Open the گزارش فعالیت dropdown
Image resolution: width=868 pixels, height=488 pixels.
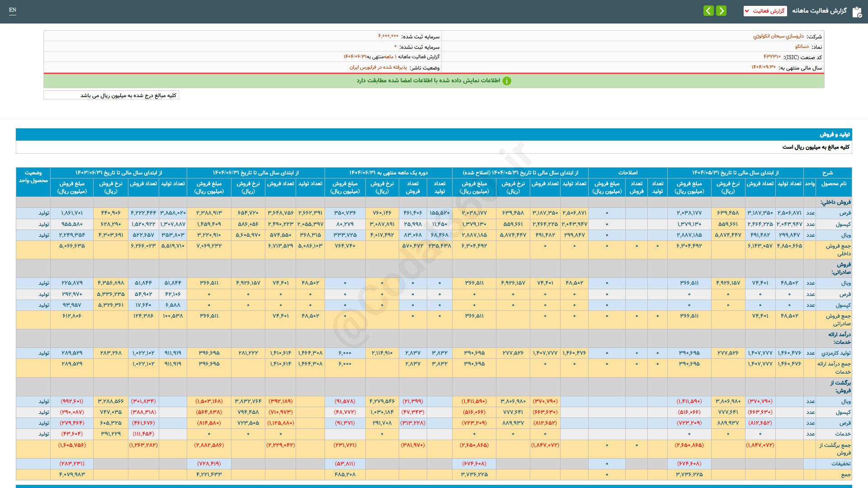765,11
